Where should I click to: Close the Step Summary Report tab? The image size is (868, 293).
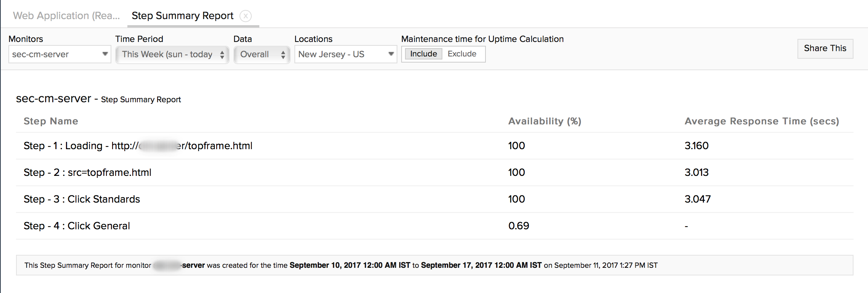(x=246, y=16)
